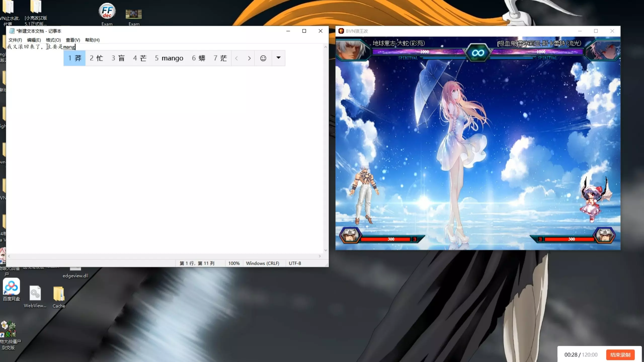Expand the IME candidate list dropdown

pos(278,58)
